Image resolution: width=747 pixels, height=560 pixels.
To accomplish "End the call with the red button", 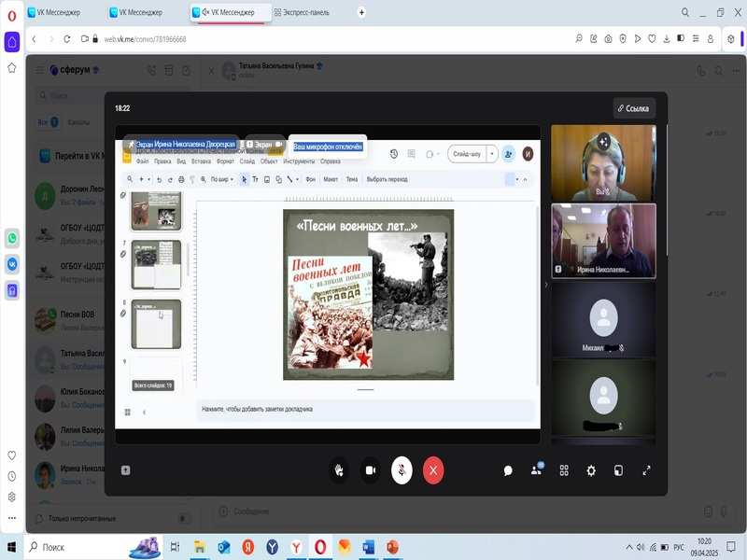I will [x=433, y=470].
